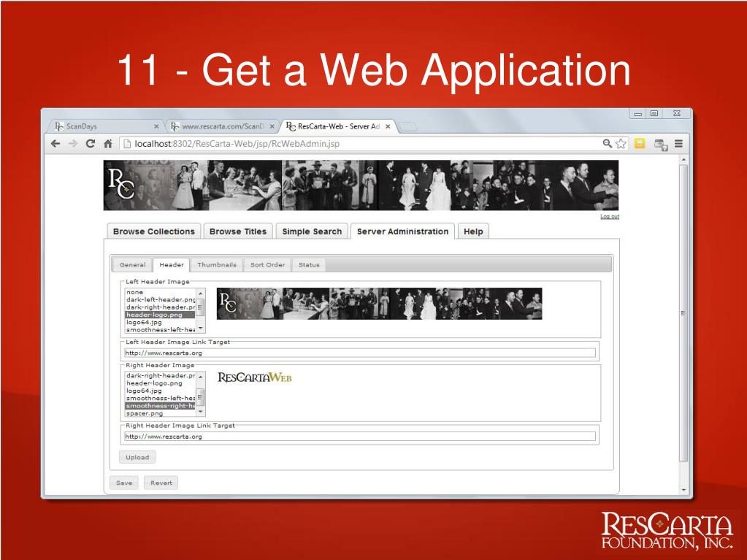Select smoothness-left-header in Left Header Image list

(x=160, y=329)
